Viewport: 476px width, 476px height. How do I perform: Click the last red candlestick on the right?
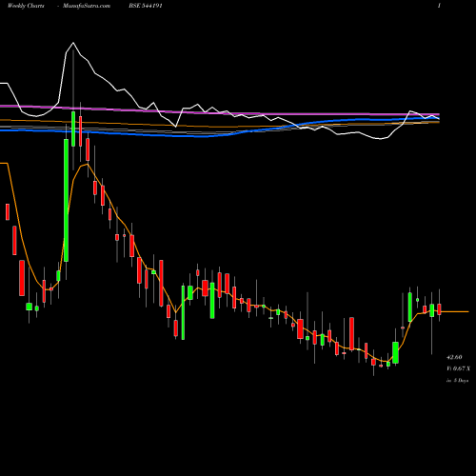tap(439, 309)
